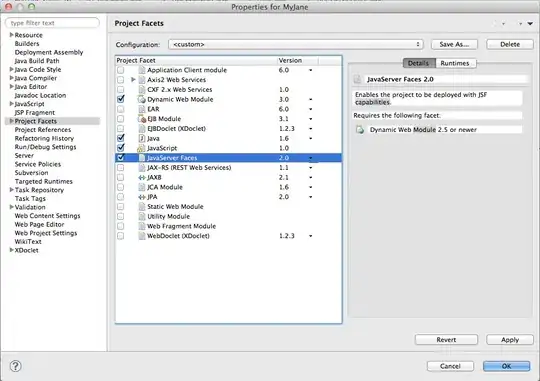Viewport: 540px width, 381px height.
Task: Open EAR version 6.0 dropdown
Action: (x=310, y=109)
